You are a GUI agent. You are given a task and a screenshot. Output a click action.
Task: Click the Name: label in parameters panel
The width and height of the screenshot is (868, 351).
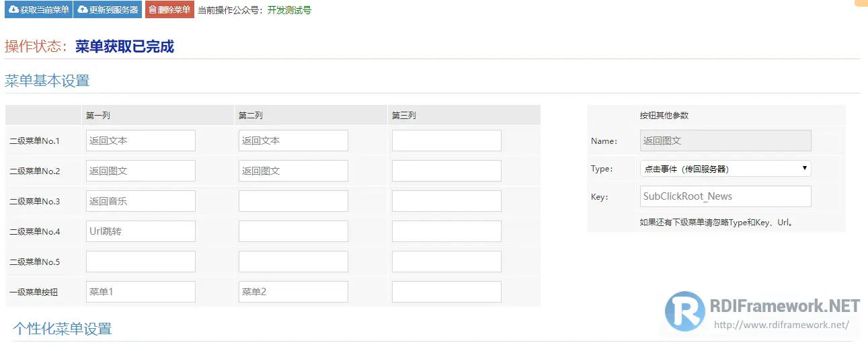click(x=604, y=141)
